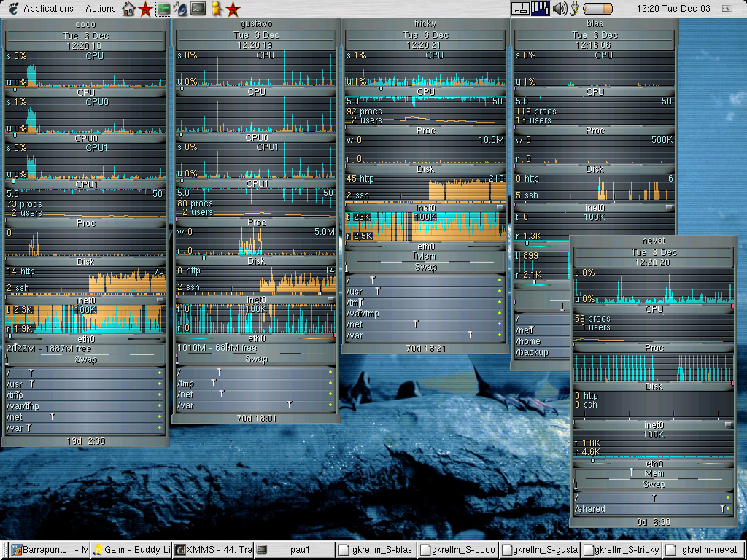Activate gkrellm_S-tricky taskbar button
Image resolution: width=747 pixels, height=560 pixels.
point(621,550)
